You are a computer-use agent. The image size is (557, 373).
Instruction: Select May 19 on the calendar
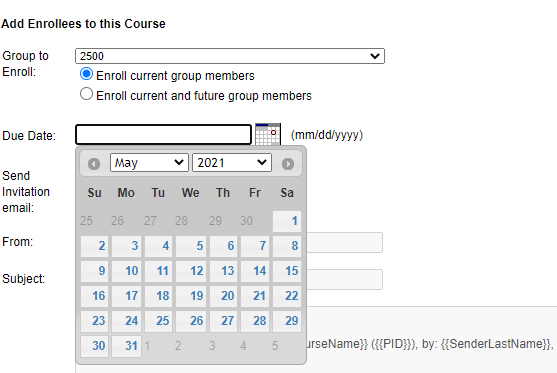tap(191, 296)
